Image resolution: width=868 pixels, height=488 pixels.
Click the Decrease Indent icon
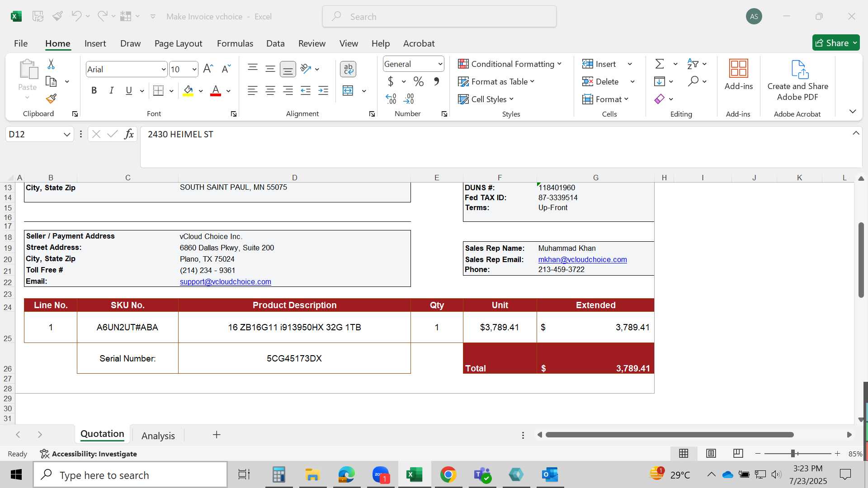(x=306, y=91)
